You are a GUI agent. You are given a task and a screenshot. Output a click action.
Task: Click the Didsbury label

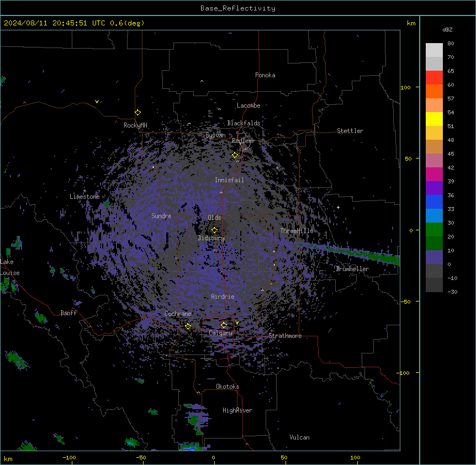coord(211,238)
